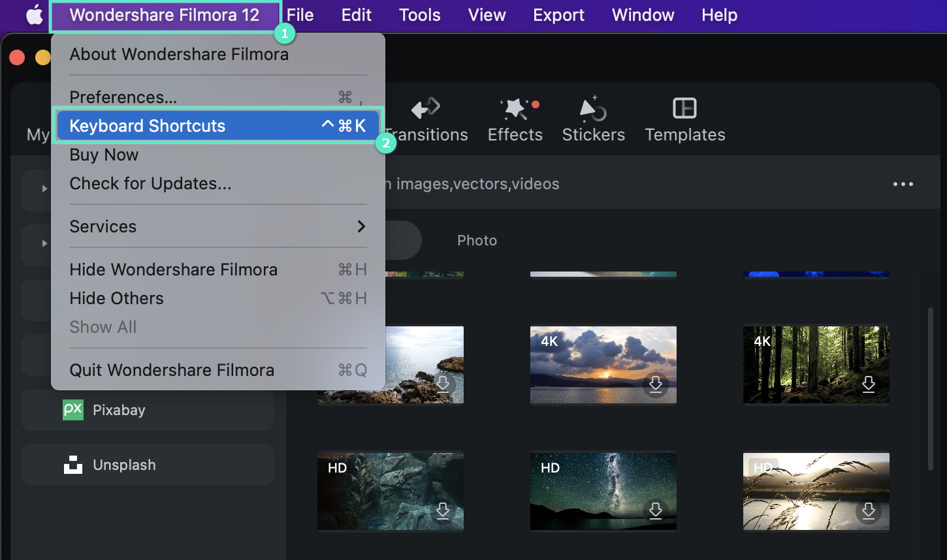Screen dimensions: 947x560
Task: Click the media grid vertical scrollbar
Action: [931, 388]
